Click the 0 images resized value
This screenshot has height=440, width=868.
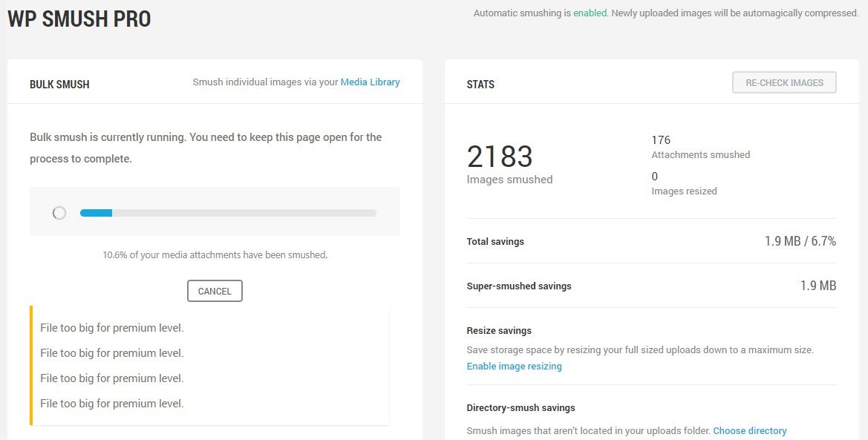(x=655, y=177)
